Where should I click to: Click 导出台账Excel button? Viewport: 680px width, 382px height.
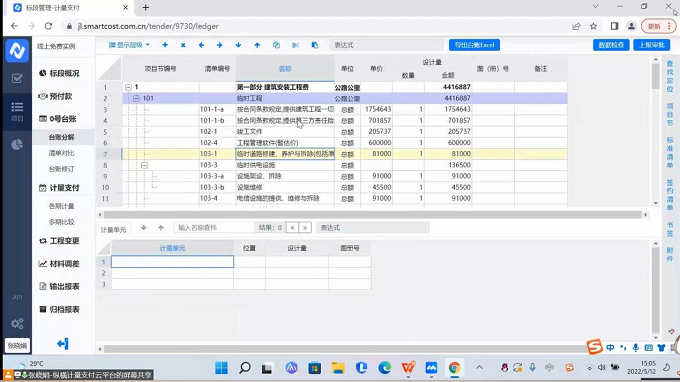474,45
